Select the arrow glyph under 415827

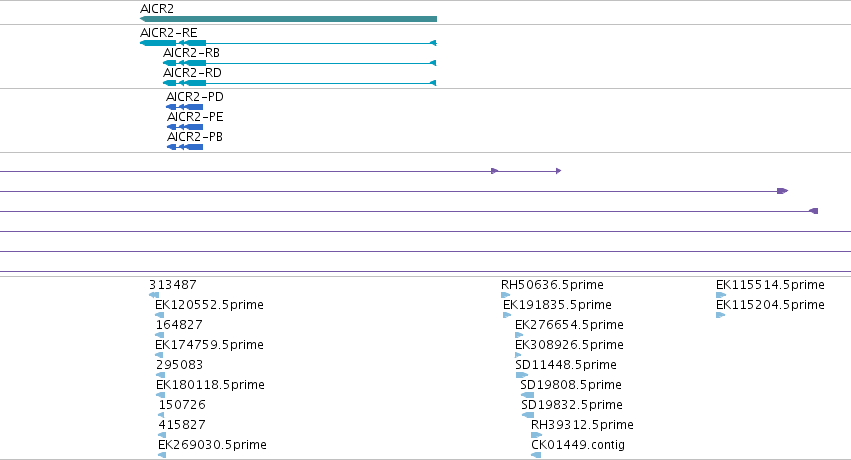pyautogui.click(x=162, y=436)
